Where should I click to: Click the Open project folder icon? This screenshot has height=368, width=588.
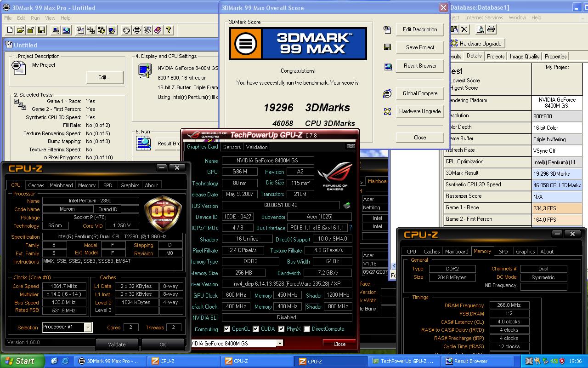[20, 30]
